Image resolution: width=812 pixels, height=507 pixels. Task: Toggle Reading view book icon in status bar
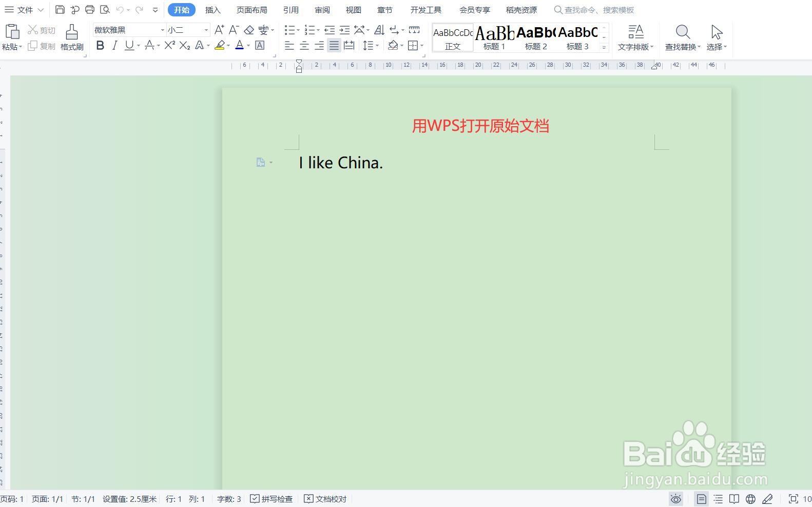click(734, 499)
